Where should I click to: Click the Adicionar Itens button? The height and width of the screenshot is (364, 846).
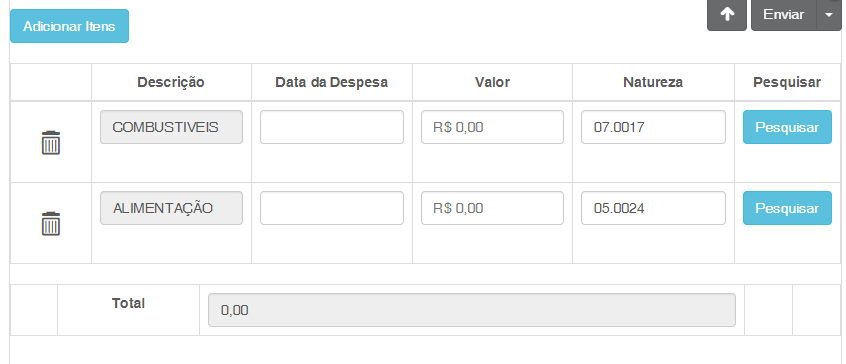[69, 26]
